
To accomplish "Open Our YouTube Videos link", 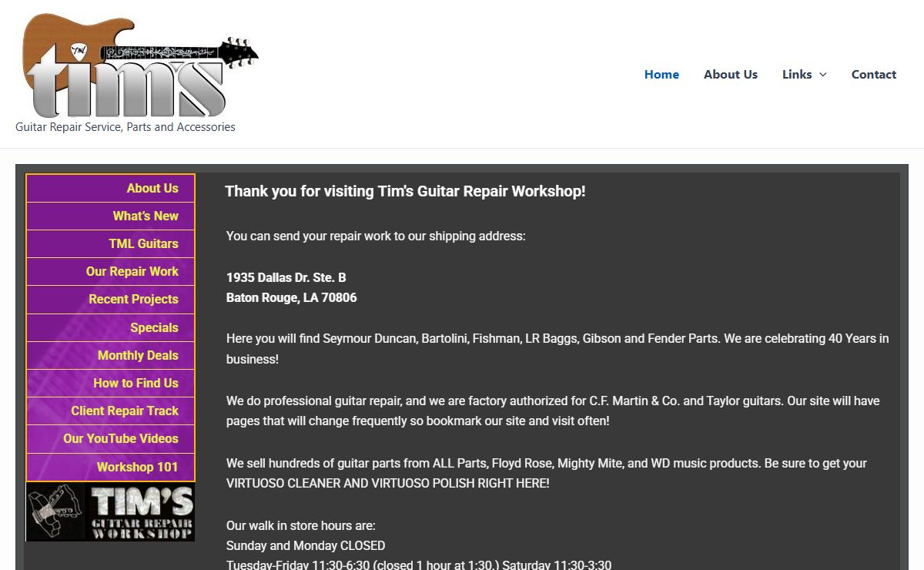I will [x=110, y=438].
